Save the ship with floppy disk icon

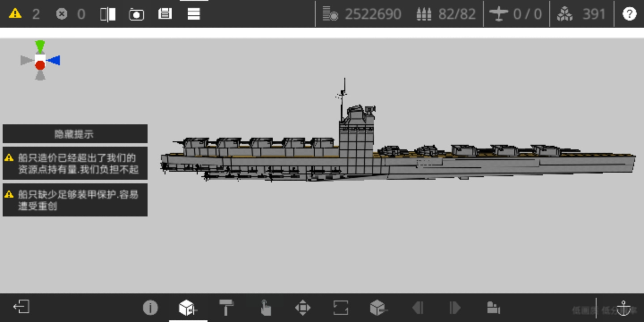click(165, 14)
